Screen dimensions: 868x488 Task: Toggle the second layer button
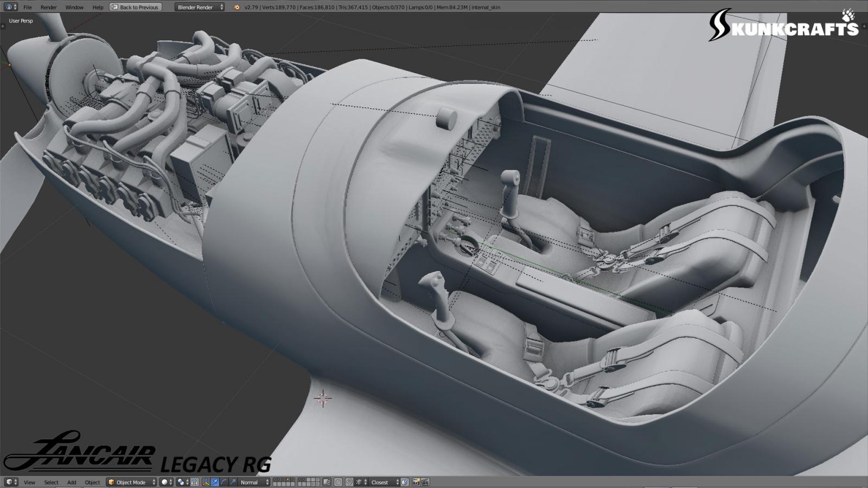[x=279, y=480]
